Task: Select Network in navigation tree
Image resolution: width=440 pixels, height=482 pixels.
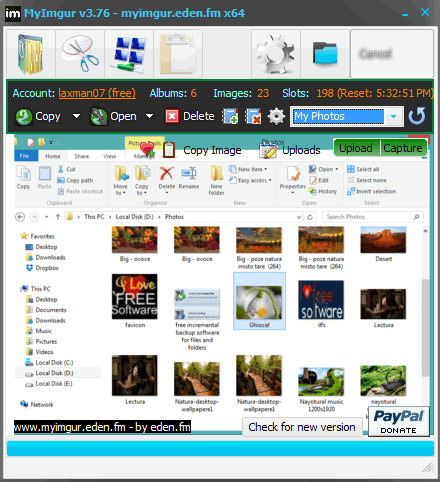Action: (37, 404)
